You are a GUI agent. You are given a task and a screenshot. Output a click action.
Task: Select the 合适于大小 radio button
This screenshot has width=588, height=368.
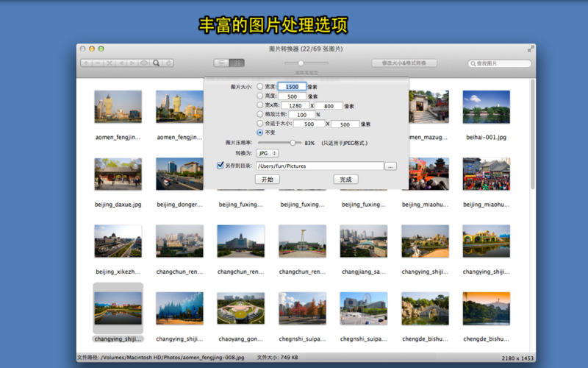tap(259, 124)
